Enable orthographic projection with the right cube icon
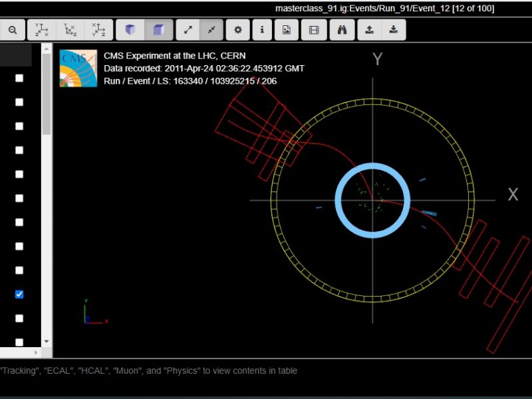The width and height of the screenshot is (532, 399). pos(158,30)
